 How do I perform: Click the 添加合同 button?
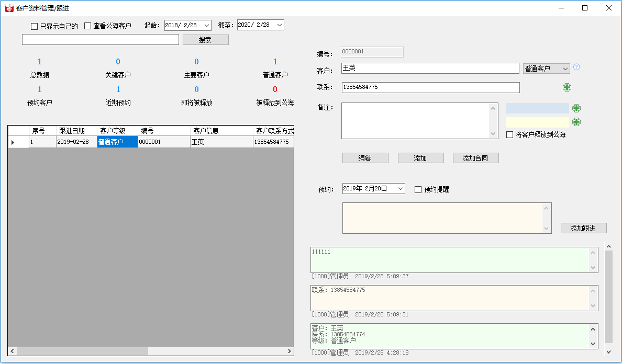[x=475, y=158]
